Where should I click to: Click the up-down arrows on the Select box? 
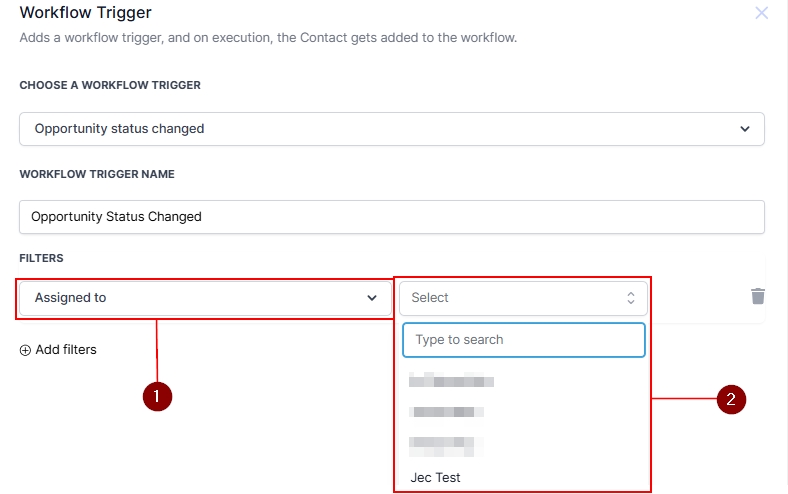630,298
